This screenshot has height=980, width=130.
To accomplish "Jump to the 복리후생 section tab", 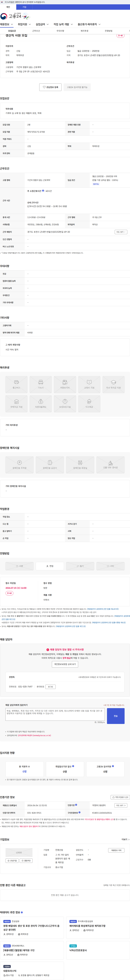I will point(84,31).
